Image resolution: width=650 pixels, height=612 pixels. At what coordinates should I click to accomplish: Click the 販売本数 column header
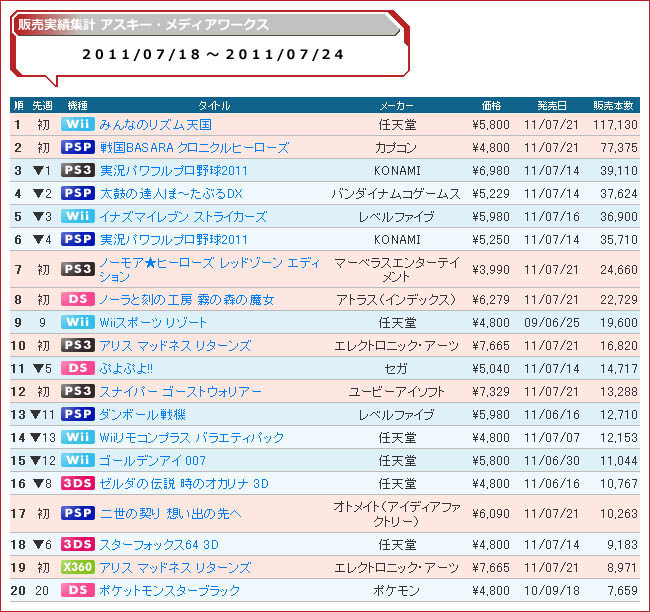point(613,105)
